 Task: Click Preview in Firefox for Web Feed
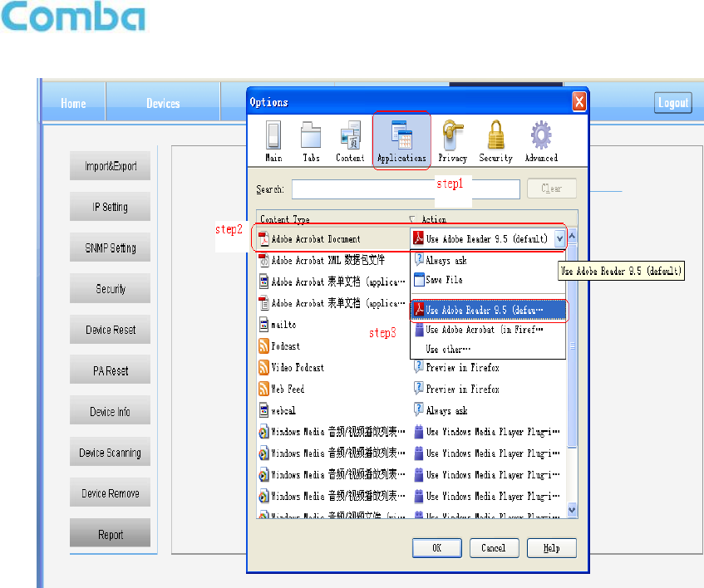pos(462,390)
